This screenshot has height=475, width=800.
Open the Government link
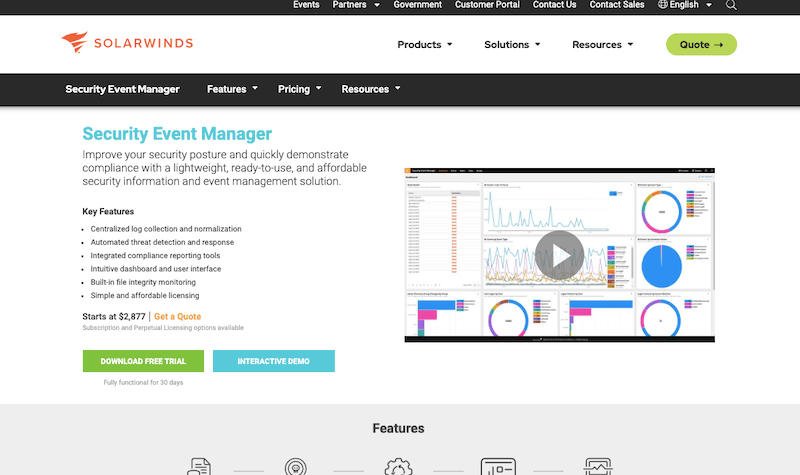coord(417,5)
